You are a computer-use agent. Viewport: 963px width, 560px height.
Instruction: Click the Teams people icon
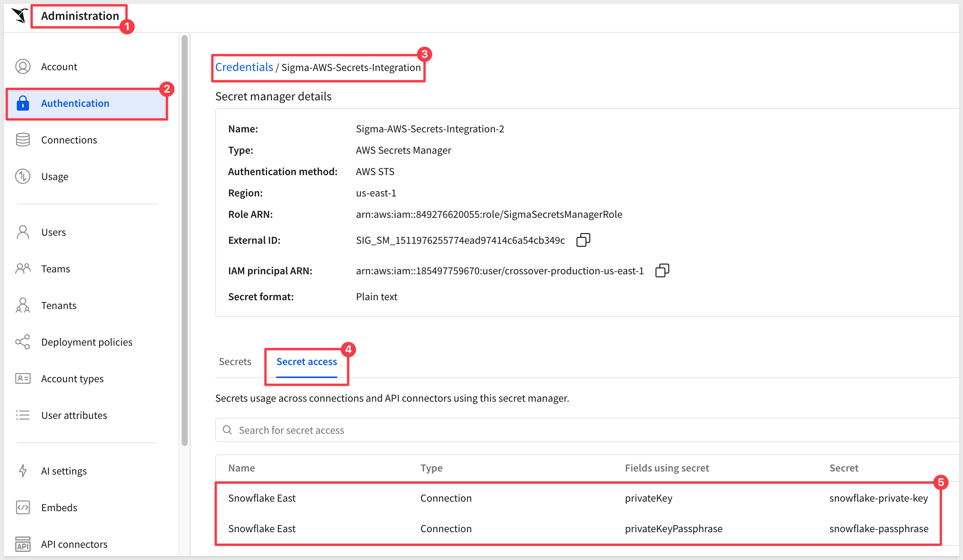coord(23,269)
